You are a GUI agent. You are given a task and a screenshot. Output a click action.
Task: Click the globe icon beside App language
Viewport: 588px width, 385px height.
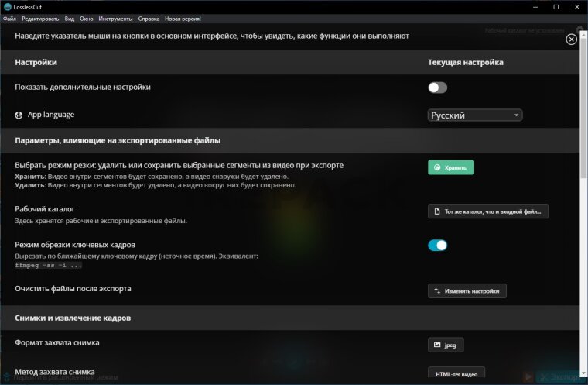(19, 115)
